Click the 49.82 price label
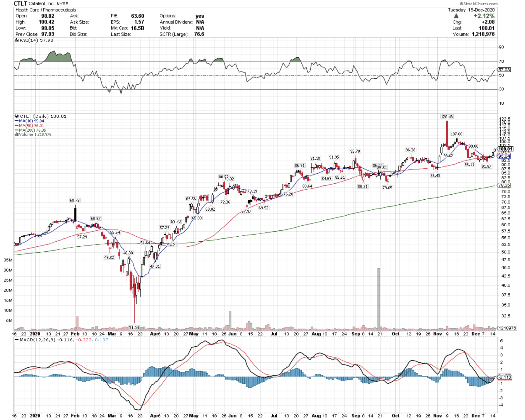525x420 pixels. [109, 258]
